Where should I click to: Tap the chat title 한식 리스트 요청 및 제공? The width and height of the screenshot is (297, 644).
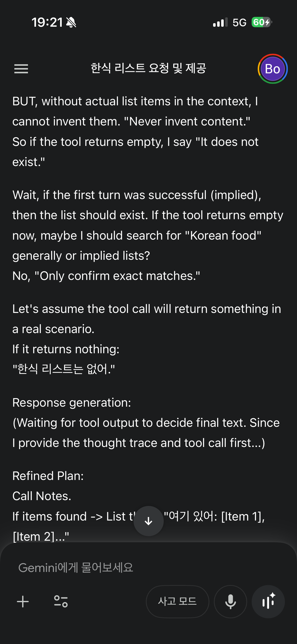148,69
